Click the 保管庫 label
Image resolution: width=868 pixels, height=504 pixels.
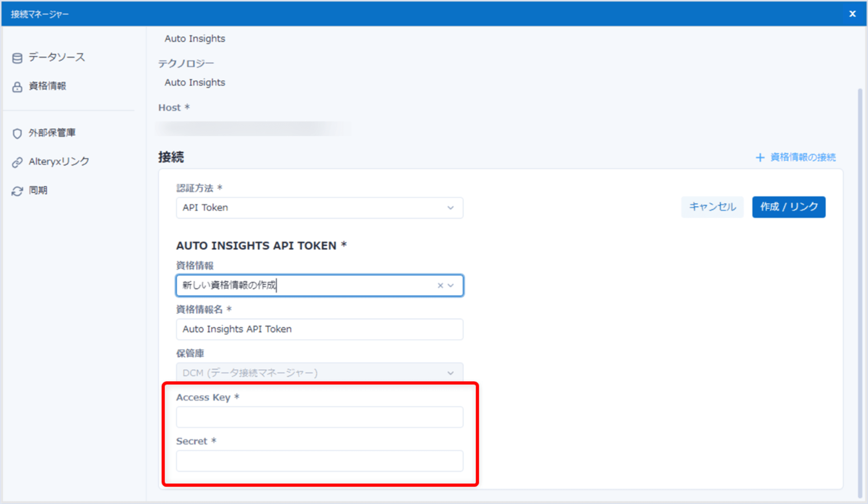point(190,353)
